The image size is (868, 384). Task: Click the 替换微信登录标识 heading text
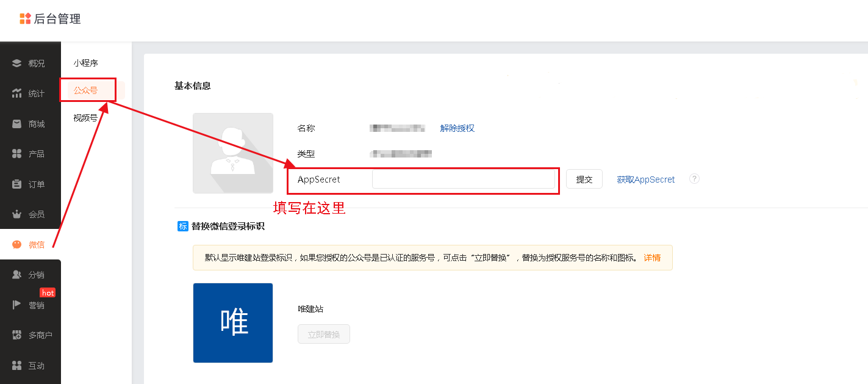[x=228, y=226]
